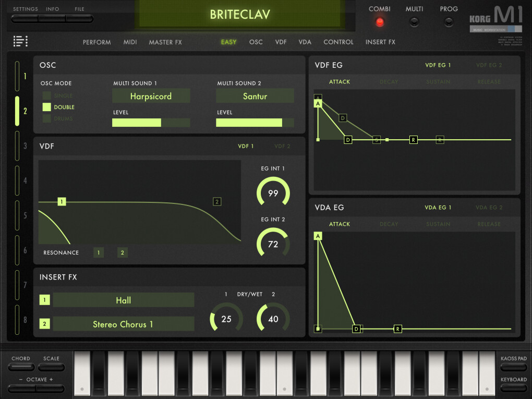Select VDA EG attack node A
The width and height of the screenshot is (532, 399).
pos(318,236)
